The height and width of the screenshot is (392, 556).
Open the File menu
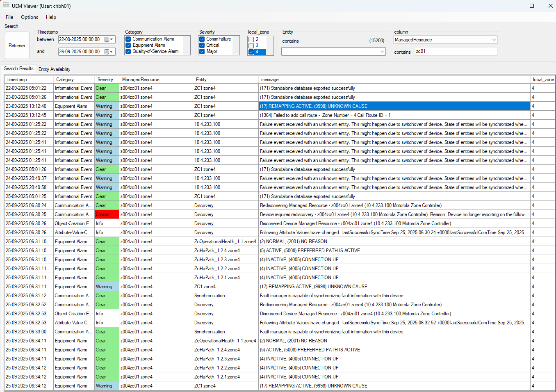click(9, 17)
